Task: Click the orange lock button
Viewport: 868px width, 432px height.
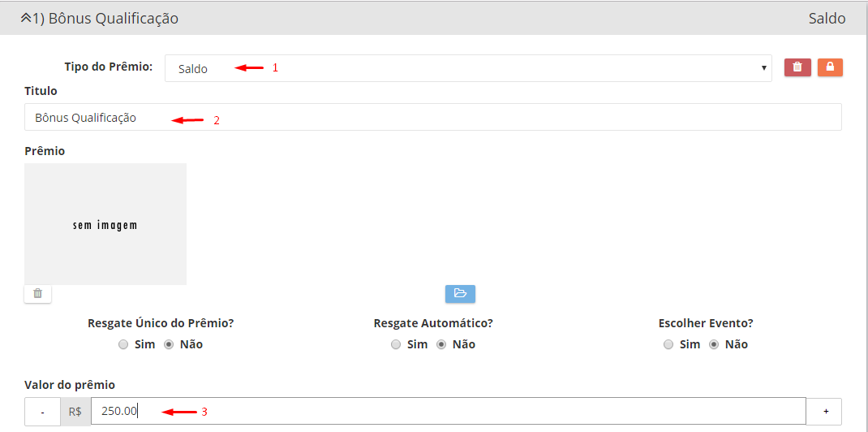Action: pos(830,67)
